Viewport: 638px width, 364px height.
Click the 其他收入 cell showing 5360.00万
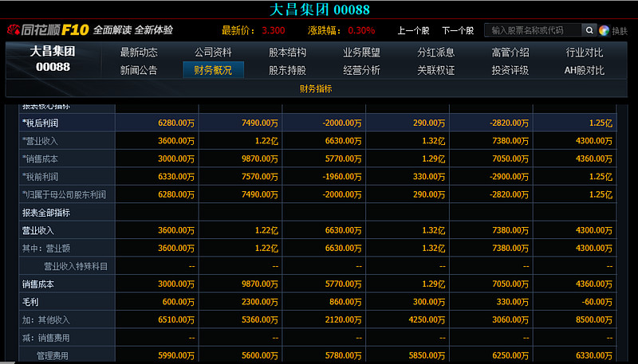point(241,319)
